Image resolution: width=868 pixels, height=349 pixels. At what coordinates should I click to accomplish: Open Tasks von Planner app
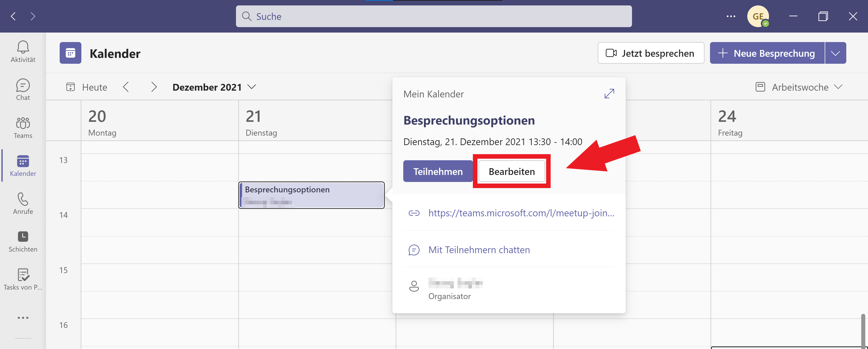pyautogui.click(x=23, y=279)
